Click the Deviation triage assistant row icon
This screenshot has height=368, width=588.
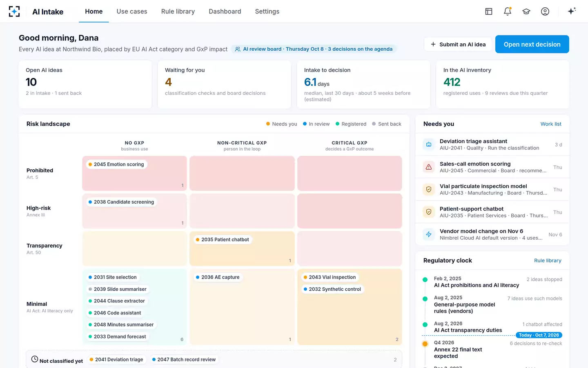[x=429, y=144]
